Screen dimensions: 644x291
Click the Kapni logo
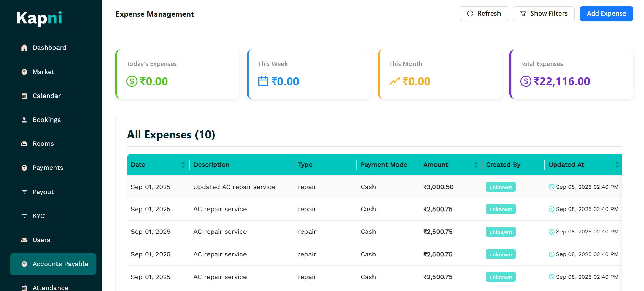tap(39, 18)
